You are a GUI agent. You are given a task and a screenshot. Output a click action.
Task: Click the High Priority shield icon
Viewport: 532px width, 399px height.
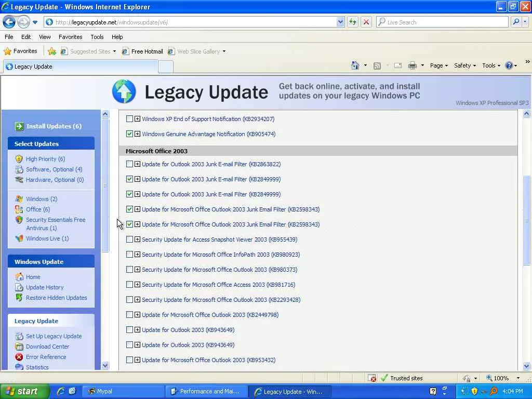19,159
